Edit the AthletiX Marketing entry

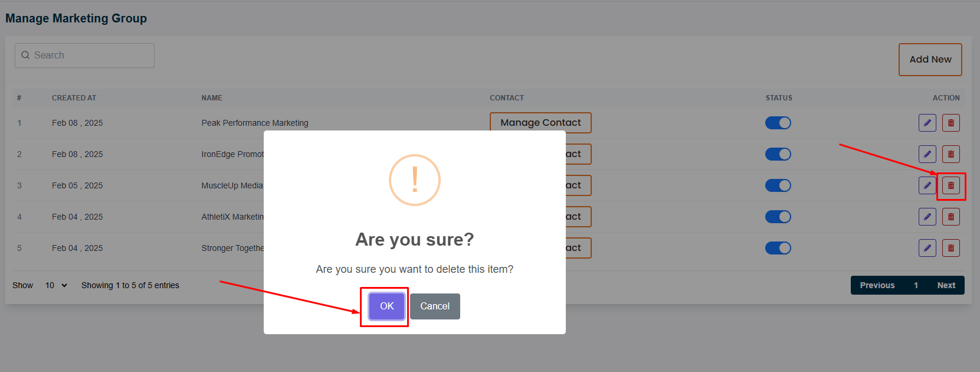tap(927, 217)
